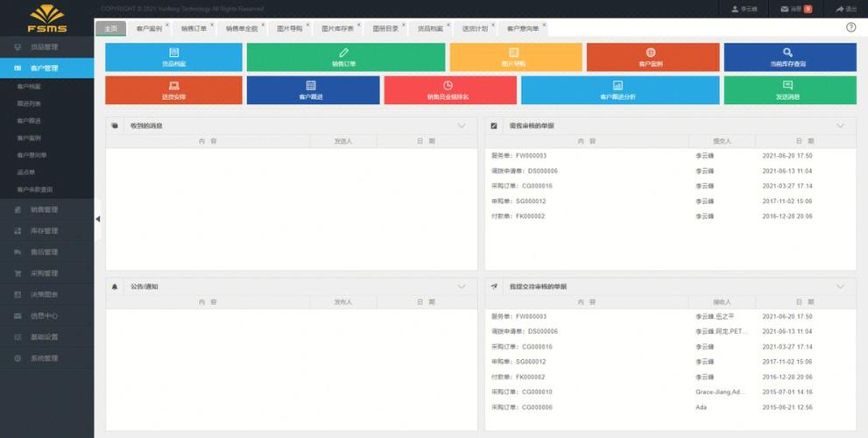Screen dimensions: 868x438
Task: Click the FSMS logo
Action: [x=47, y=18]
